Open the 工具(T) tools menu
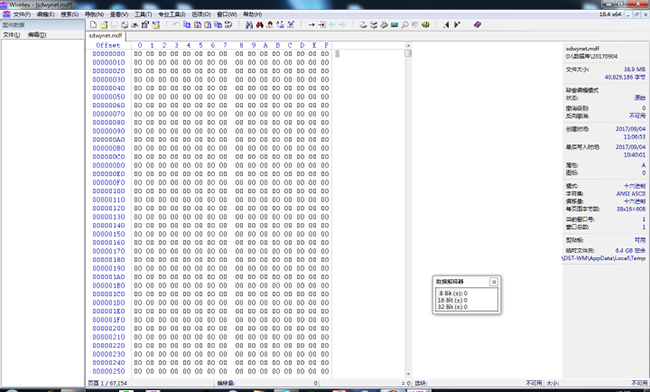This screenshot has height=392, width=650. pyautogui.click(x=143, y=14)
